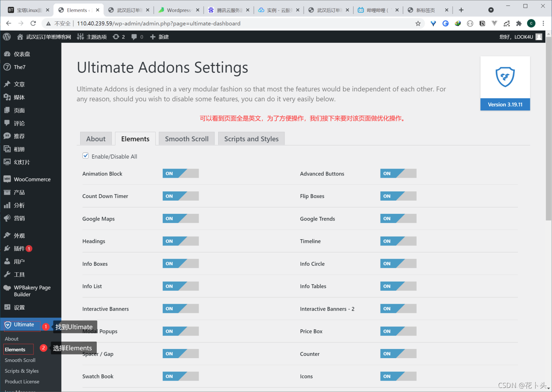This screenshot has height=392, width=552.
Task: Switch to the Smooth Scroll tab
Action: [187, 139]
